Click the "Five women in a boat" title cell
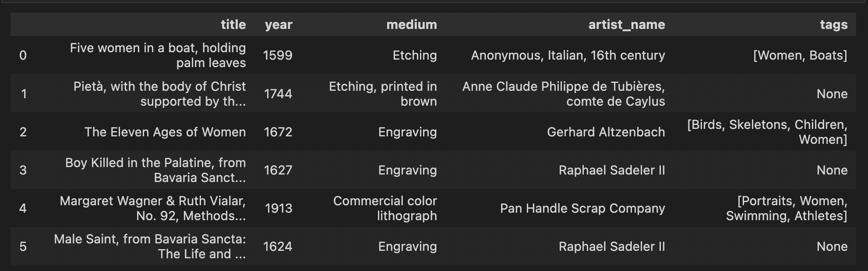 tap(158, 55)
